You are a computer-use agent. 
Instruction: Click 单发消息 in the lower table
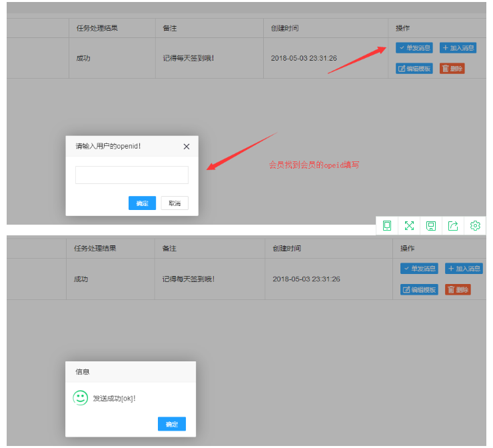[x=419, y=269]
